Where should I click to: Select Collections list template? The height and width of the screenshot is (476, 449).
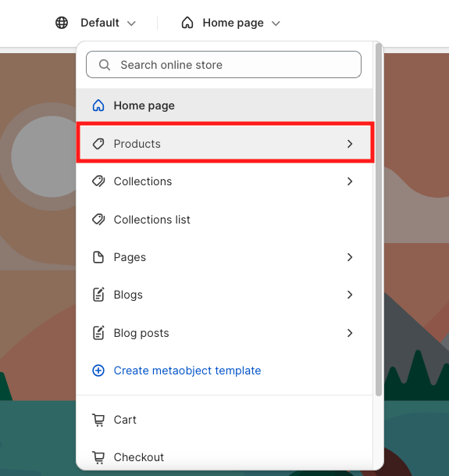point(225,219)
